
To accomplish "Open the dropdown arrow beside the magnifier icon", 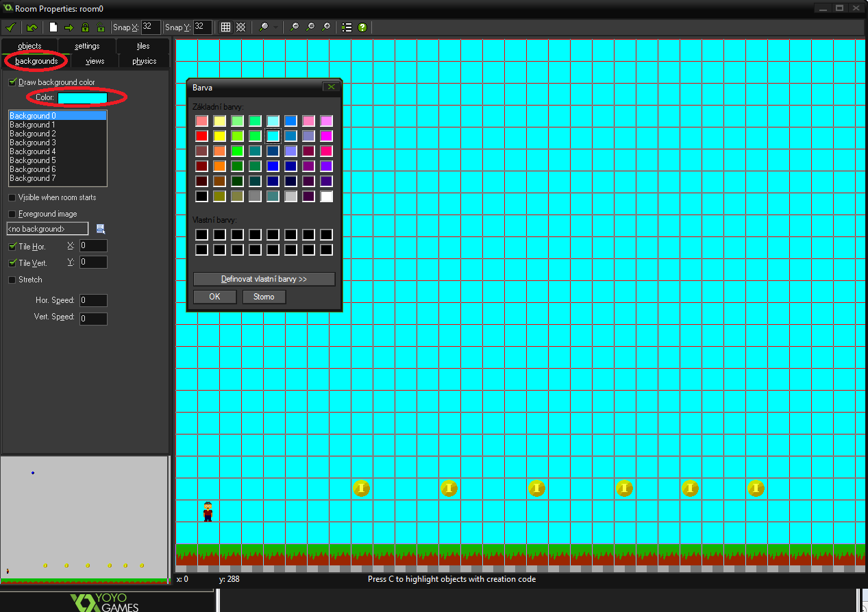I will [276, 27].
